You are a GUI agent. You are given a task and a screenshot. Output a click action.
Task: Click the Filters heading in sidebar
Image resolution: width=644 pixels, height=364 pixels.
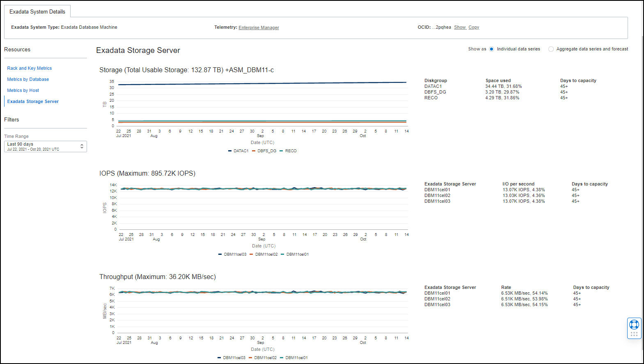pyautogui.click(x=11, y=119)
